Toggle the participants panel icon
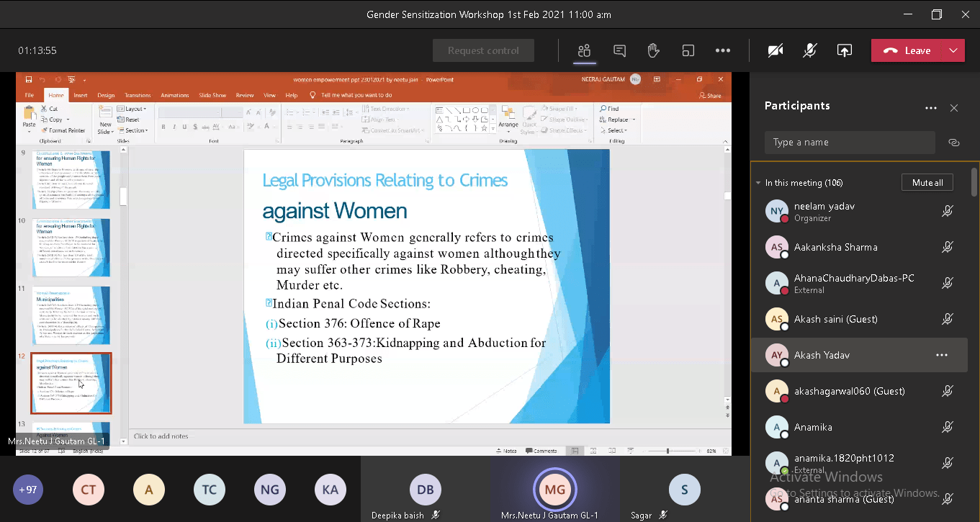The image size is (980, 522). coord(584,50)
